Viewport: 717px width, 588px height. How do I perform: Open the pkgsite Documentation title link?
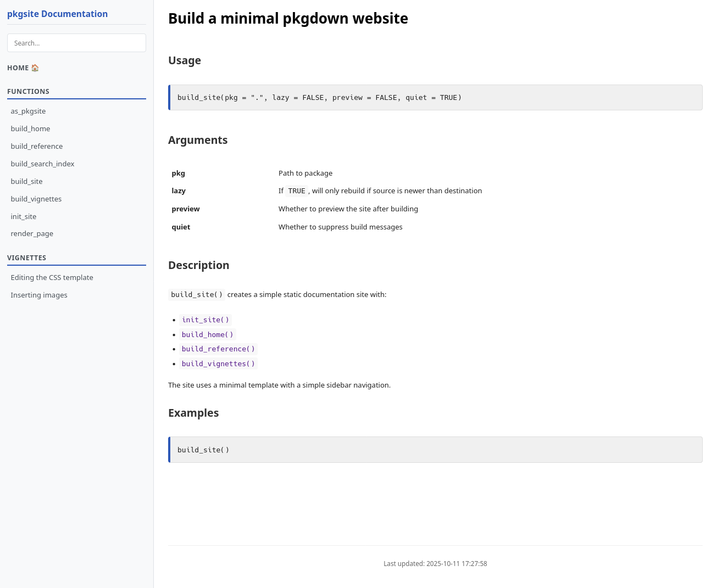click(x=57, y=14)
